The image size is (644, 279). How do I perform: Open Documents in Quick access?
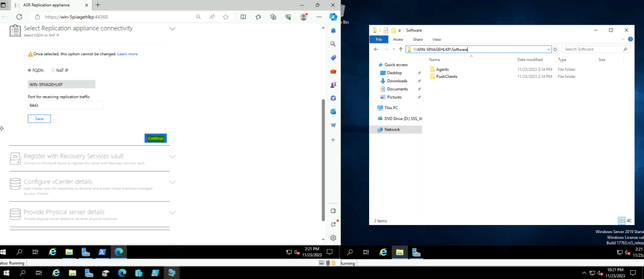point(397,89)
